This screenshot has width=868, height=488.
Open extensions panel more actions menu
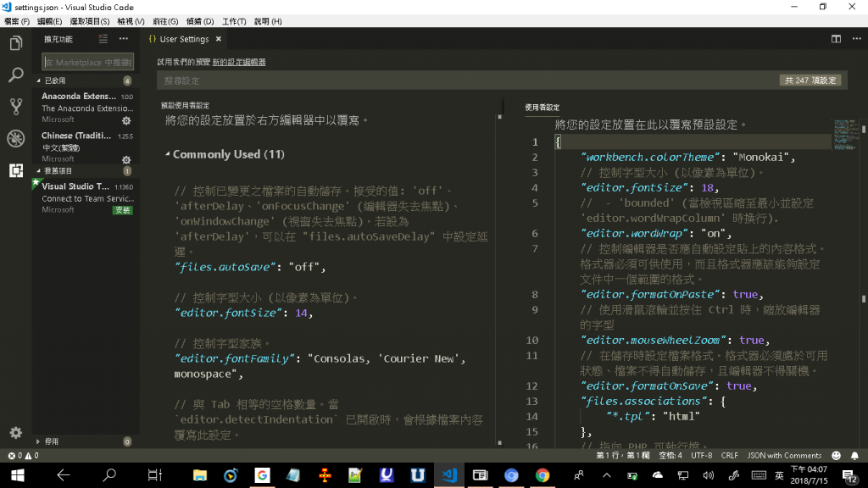tap(124, 39)
